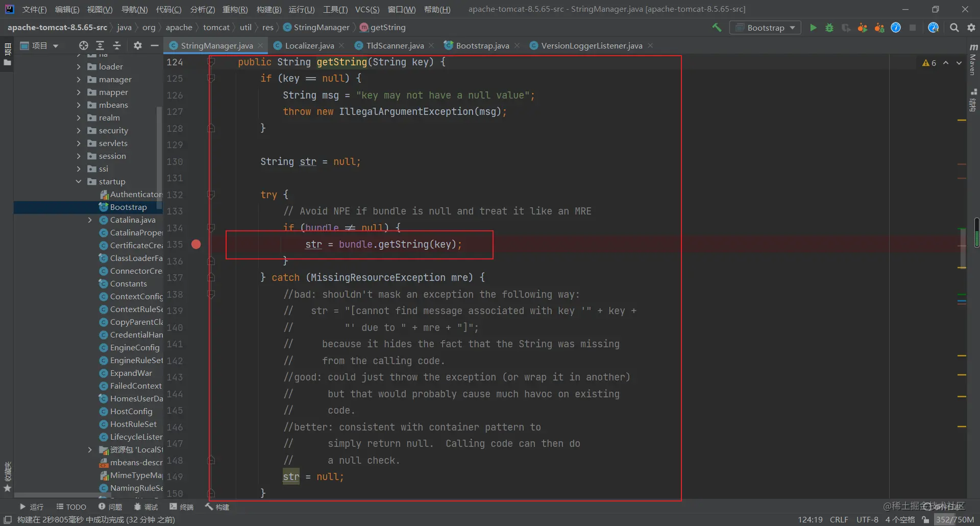The height and width of the screenshot is (526, 980).
Task: Expand all in project panel
Action: tap(100, 45)
